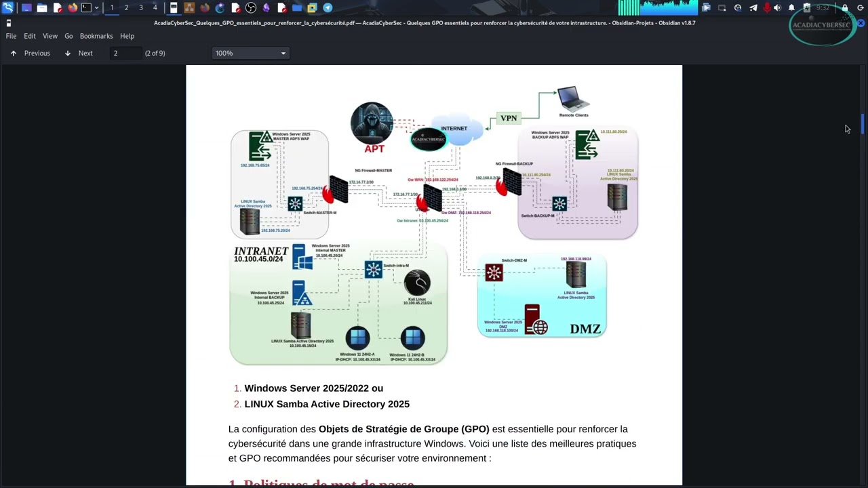
Task: Switch to workspace 4
Action: tap(155, 7)
